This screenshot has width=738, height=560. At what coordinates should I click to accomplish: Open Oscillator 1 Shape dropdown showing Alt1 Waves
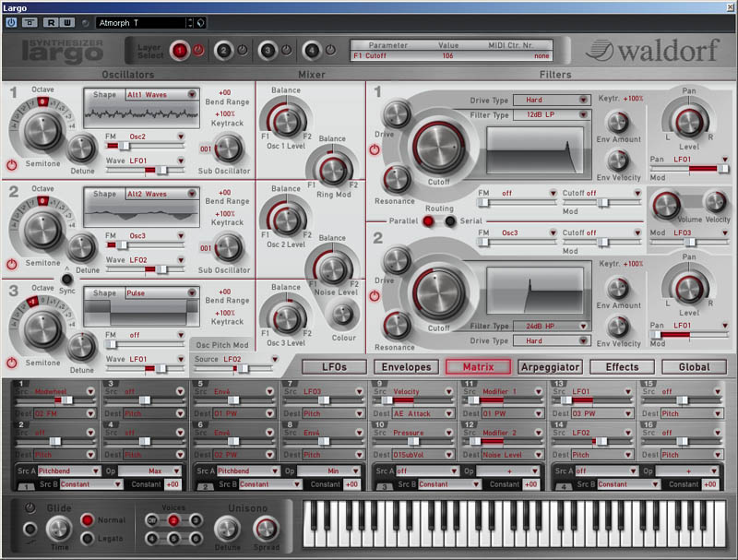tap(140, 93)
